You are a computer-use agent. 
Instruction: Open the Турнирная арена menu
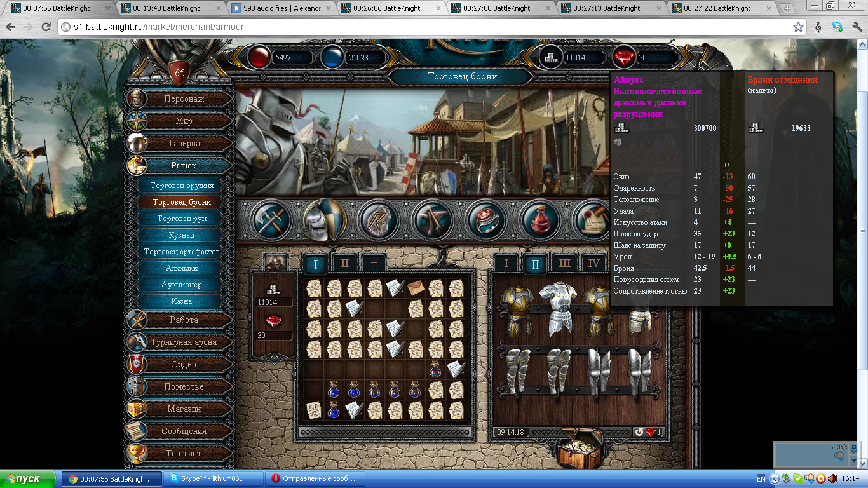click(x=184, y=342)
